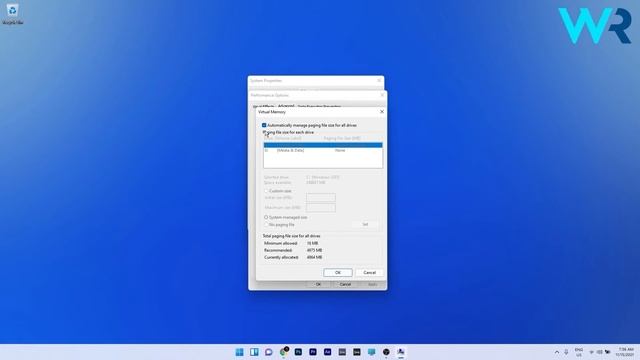Click Apply in Performance Options window
This screenshot has height=360, width=640.
pos(372,284)
